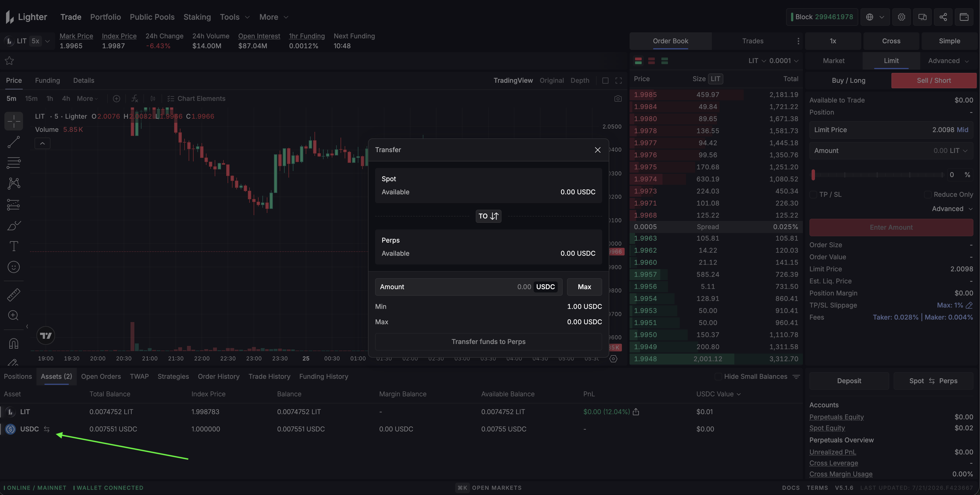Switch chart to Original view
This screenshot has width=980, height=495.
[552, 81]
